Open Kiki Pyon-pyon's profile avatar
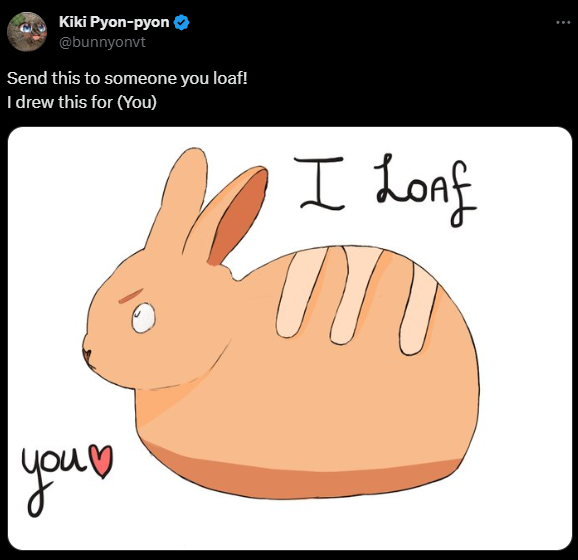The width and height of the screenshot is (578, 560). [27, 31]
